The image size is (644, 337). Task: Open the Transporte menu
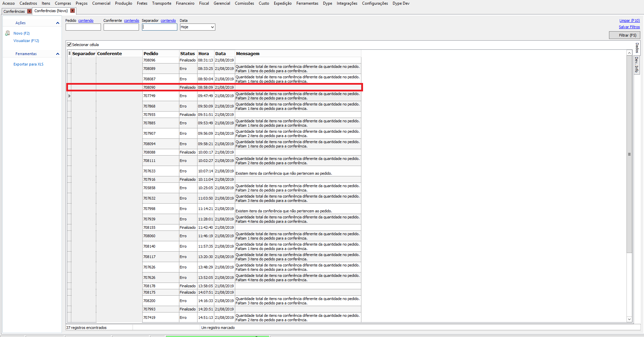coord(162,3)
